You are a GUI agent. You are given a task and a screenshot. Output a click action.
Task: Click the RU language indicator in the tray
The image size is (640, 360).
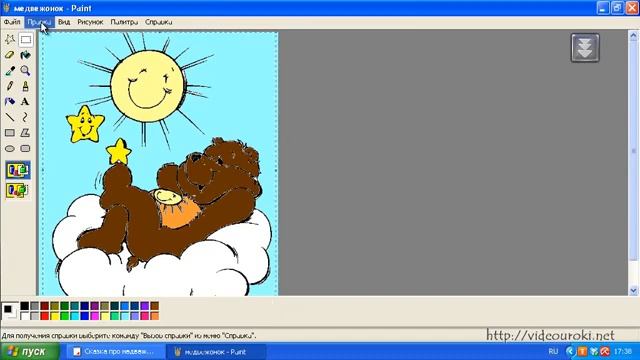553,351
